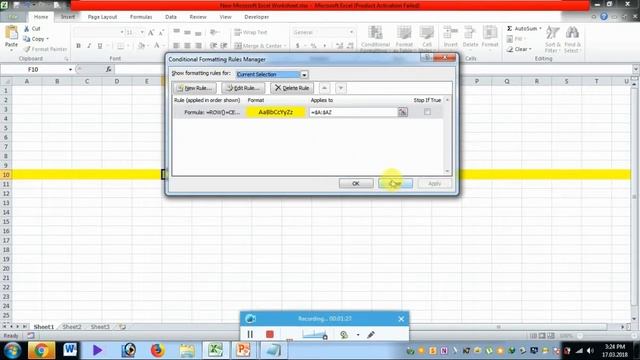640x360 pixels.
Task: Select column A header
Action: (27, 81)
